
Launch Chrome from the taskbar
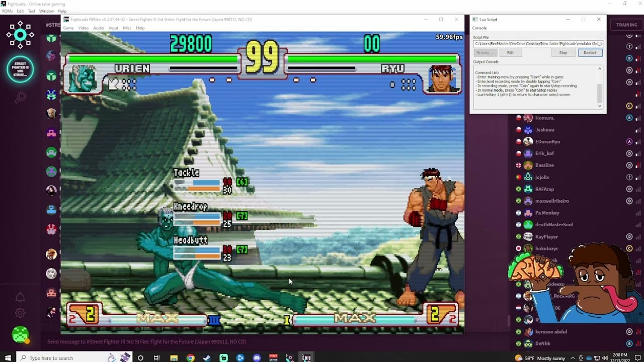(190, 357)
